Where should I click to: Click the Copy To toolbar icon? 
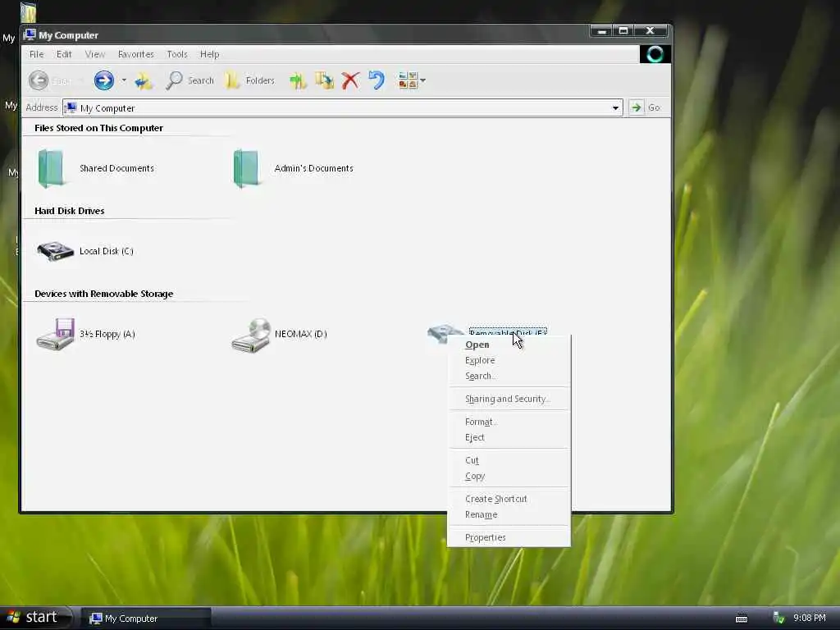[324, 80]
